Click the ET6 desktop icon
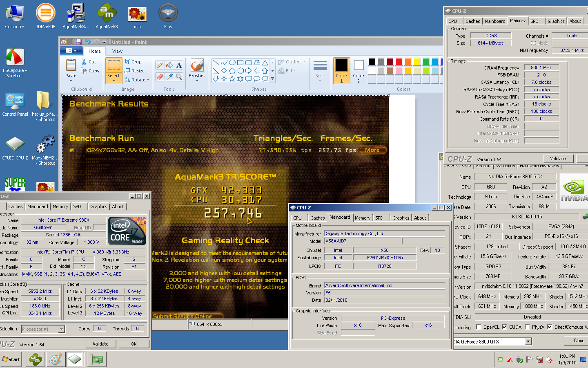 (168, 16)
